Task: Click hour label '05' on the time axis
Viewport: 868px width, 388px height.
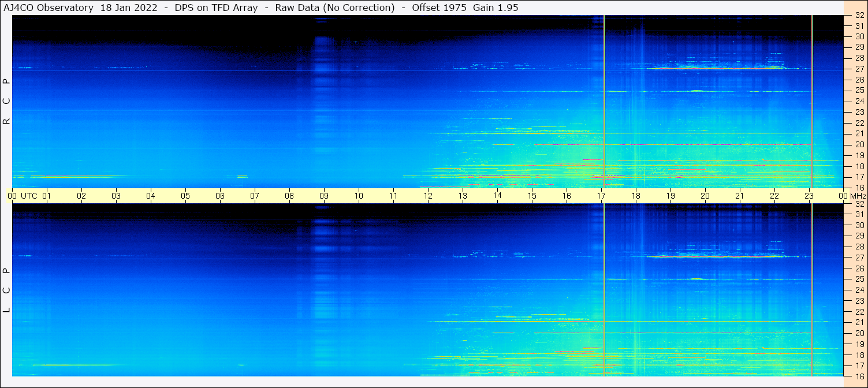Action: coord(185,196)
